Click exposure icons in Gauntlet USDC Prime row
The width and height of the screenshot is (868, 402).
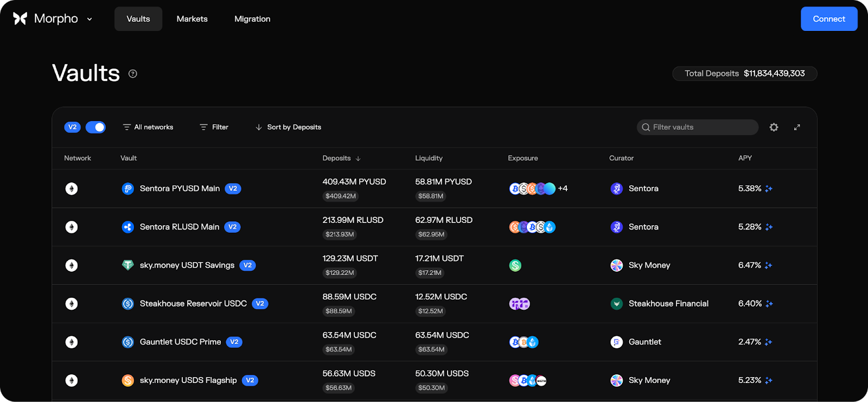point(524,342)
